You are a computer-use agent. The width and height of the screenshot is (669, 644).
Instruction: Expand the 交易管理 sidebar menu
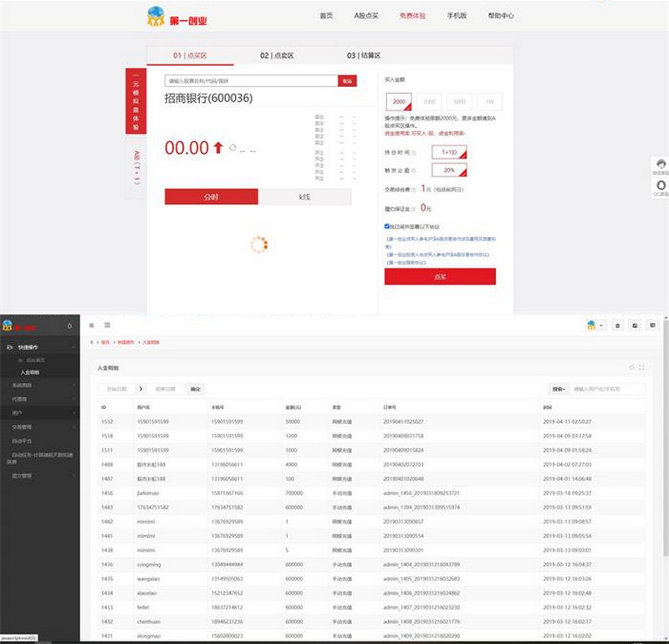(x=40, y=427)
